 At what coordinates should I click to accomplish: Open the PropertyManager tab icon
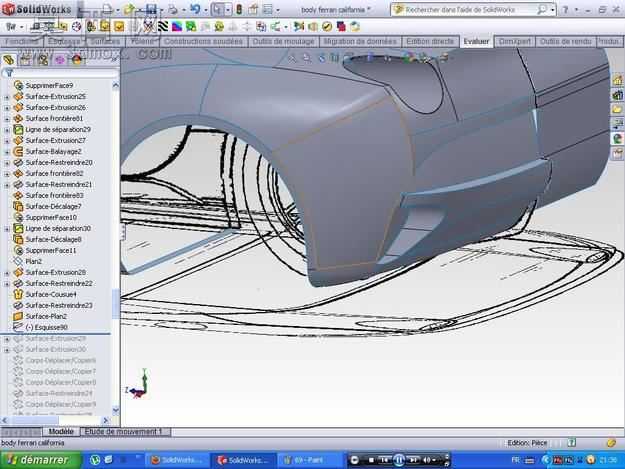(25, 60)
